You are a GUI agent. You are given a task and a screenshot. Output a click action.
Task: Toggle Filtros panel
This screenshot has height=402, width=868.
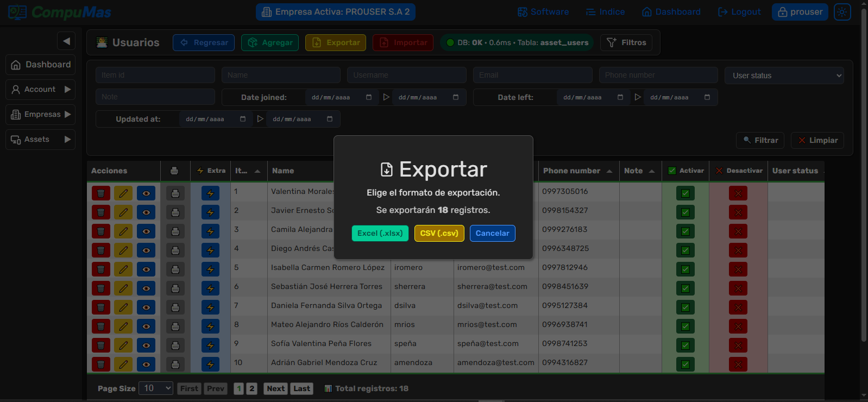pos(626,42)
